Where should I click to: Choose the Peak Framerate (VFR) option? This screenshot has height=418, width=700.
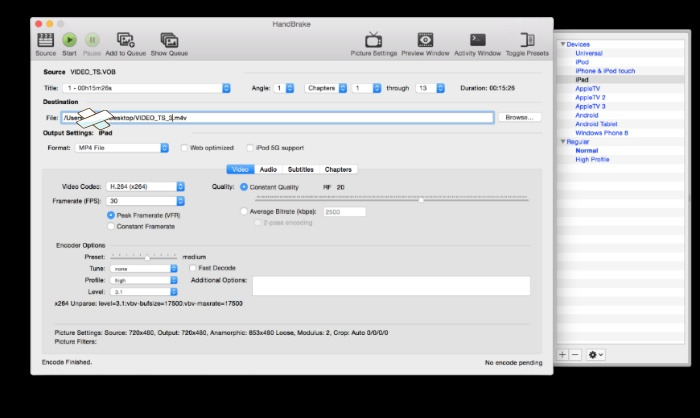pyautogui.click(x=111, y=215)
